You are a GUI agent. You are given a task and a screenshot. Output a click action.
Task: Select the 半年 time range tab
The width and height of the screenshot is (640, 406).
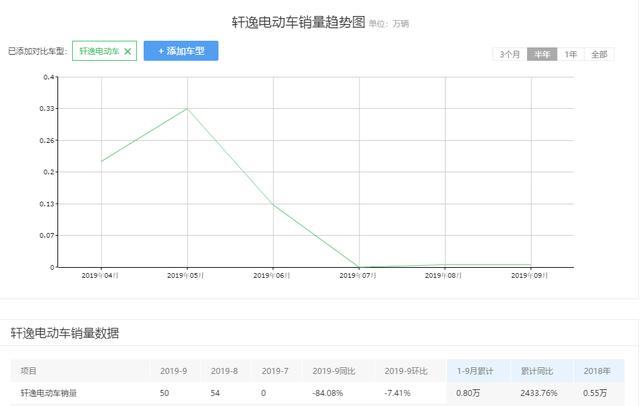[542, 54]
